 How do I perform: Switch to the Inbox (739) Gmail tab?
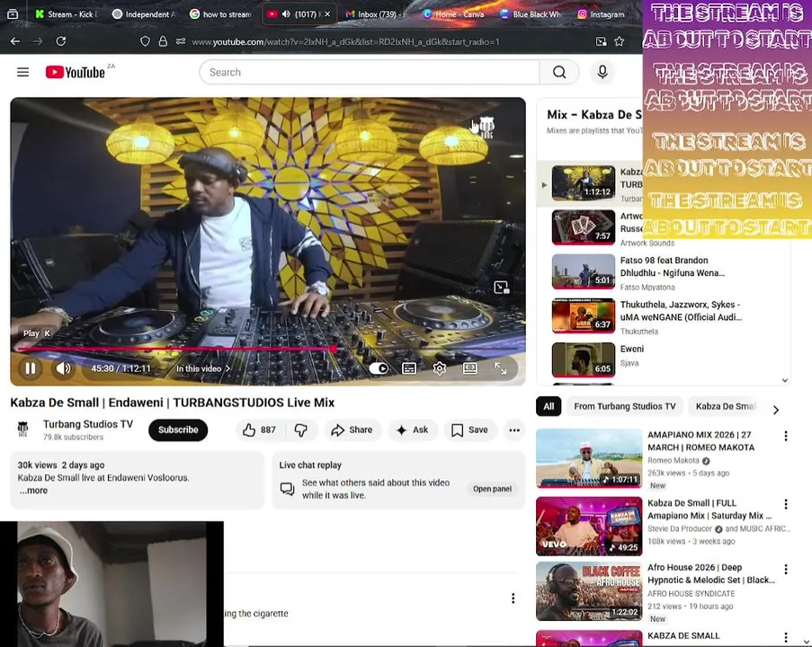(376, 14)
